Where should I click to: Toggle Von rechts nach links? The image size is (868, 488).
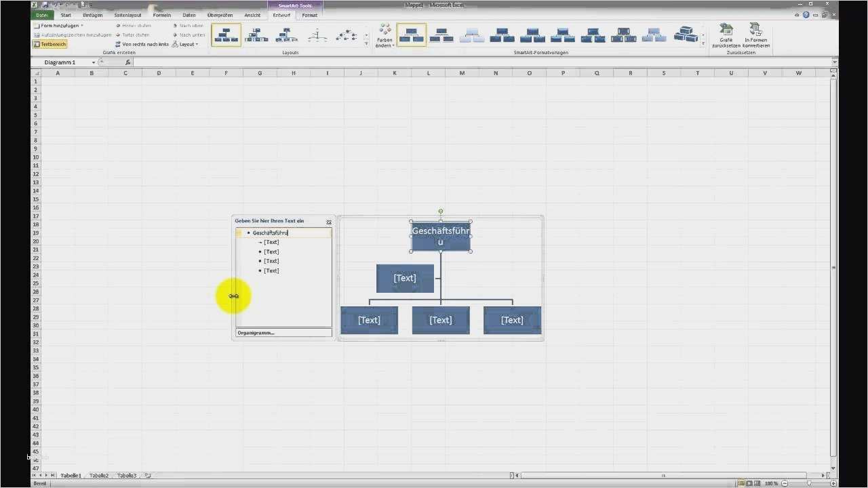click(x=142, y=44)
